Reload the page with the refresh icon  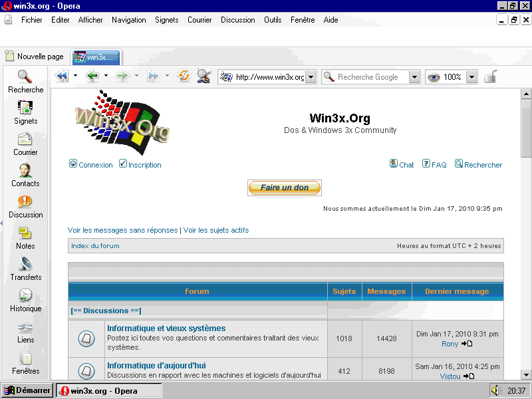[x=184, y=76]
